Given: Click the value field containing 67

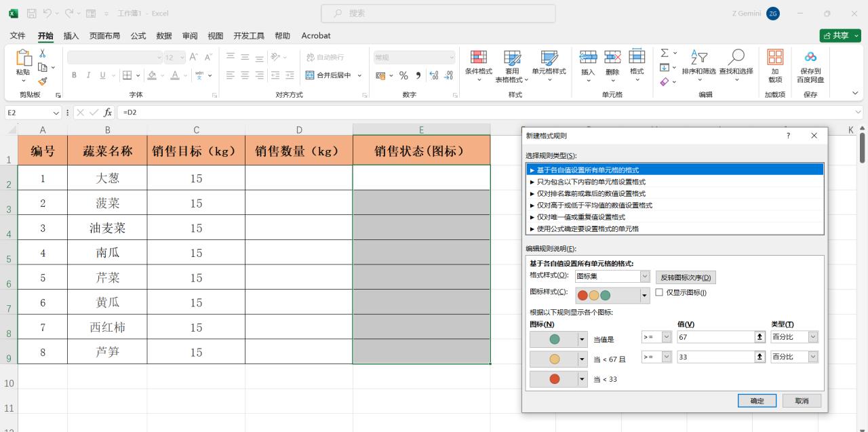Looking at the screenshot, I should pyautogui.click(x=715, y=336).
